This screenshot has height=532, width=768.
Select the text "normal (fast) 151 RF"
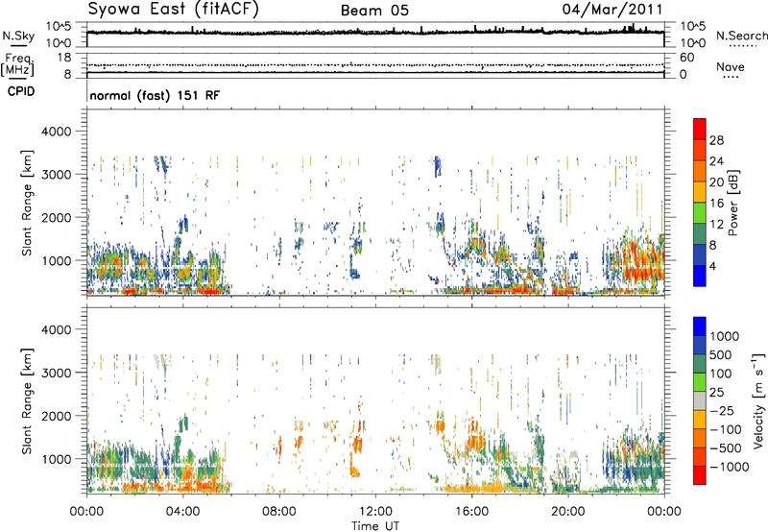point(155,95)
